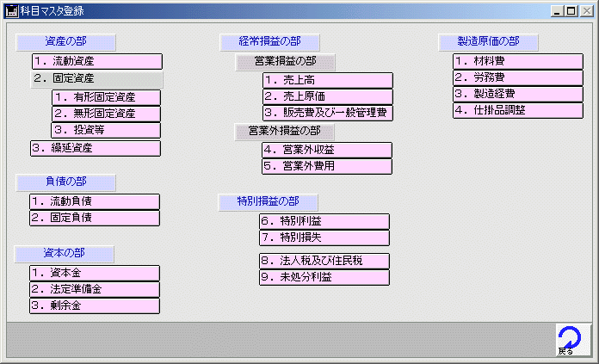Select 3. 製造経費 button
The height and width of the screenshot is (364, 599).
518,95
